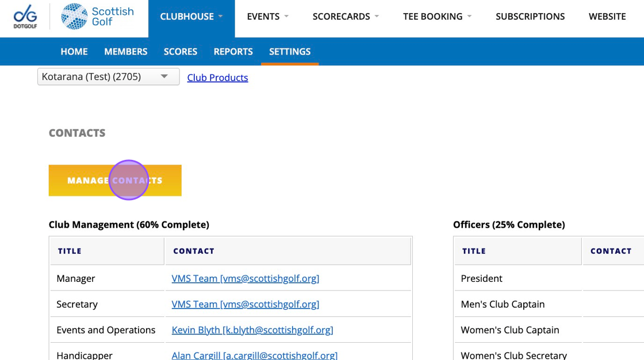Open Kevin Blyth contact link

pyautogui.click(x=252, y=330)
